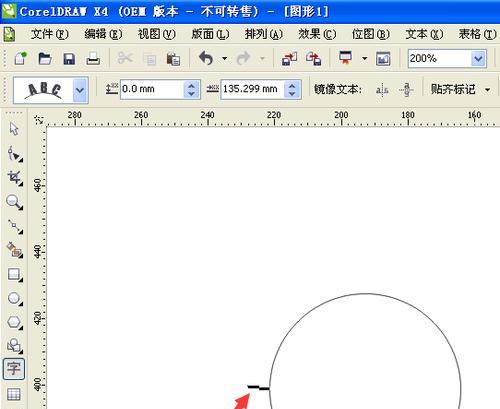This screenshot has width=500, height=409.
Task: Select the Freehand curve tool
Action: tap(15, 226)
